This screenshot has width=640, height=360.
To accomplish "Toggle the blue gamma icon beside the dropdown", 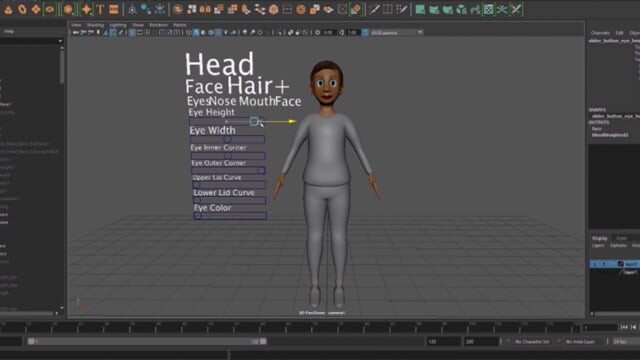I will pos(365,32).
